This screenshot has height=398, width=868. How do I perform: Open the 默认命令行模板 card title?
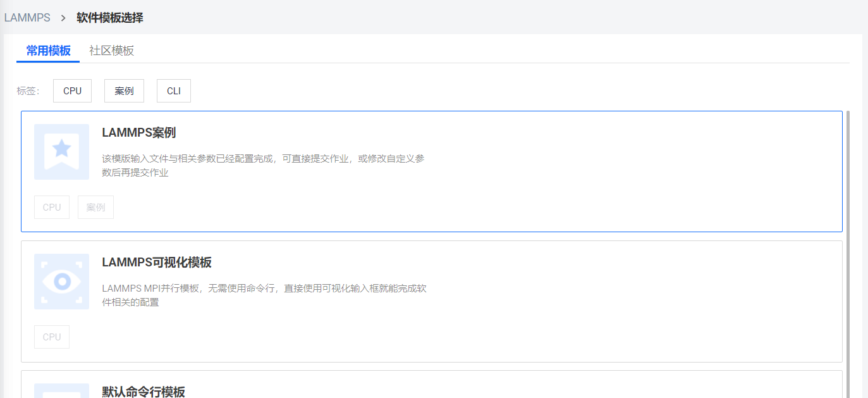pos(144,392)
